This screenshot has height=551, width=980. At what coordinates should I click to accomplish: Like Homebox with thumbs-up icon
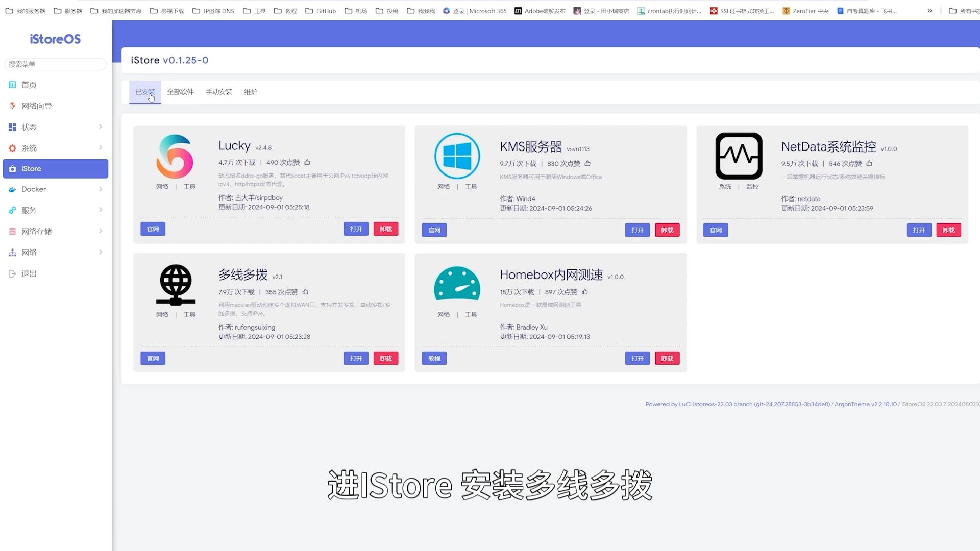(585, 292)
